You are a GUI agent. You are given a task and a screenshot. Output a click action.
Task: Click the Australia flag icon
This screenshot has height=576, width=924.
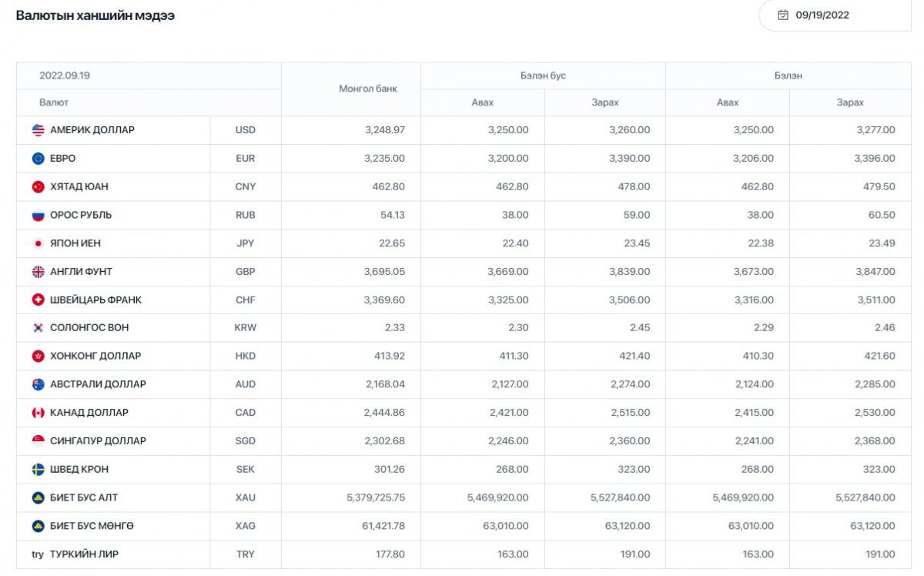click(x=38, y=384)
